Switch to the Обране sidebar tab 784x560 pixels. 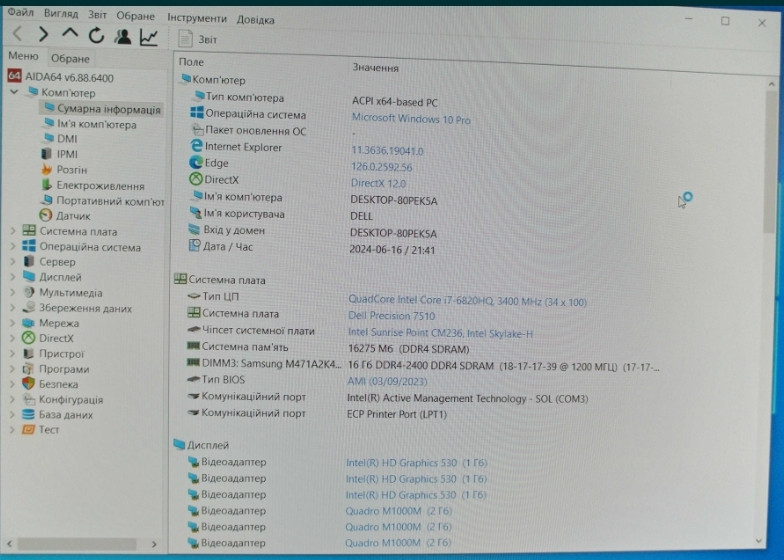point(70,58)
